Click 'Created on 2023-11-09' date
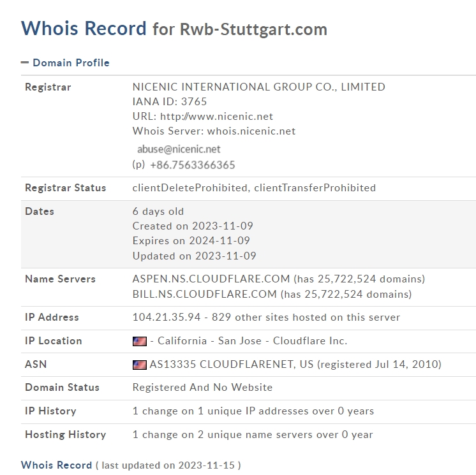The width and height of the screenshot is (476, 475). [x=193, y=226]
